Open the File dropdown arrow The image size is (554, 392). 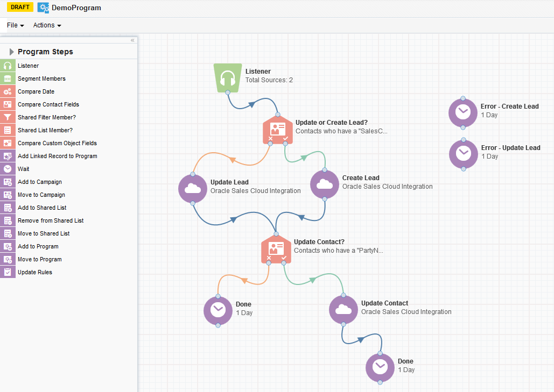pos(22,25)
